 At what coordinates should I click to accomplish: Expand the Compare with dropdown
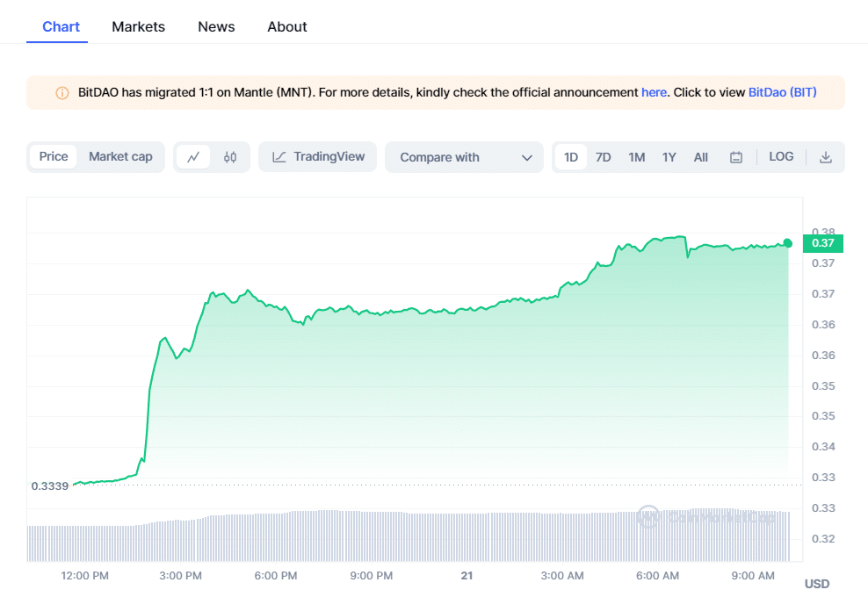[x=464, y=157]
